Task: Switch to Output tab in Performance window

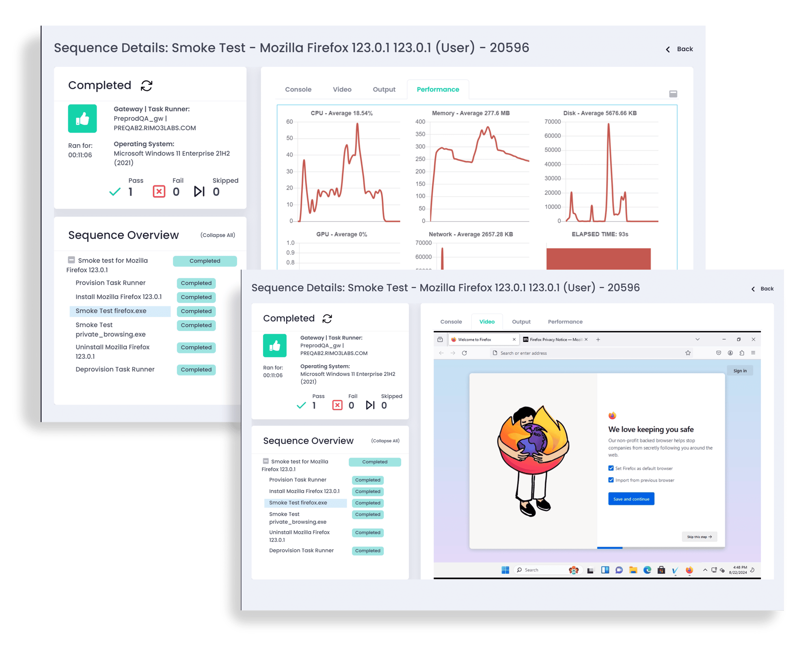Action: [384, 89]
